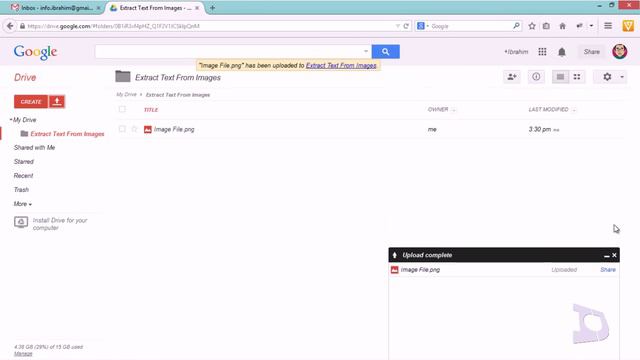Screen dimensions: 640x360
Task: Click the Firefox back arrow button
Action: [10, 26]
